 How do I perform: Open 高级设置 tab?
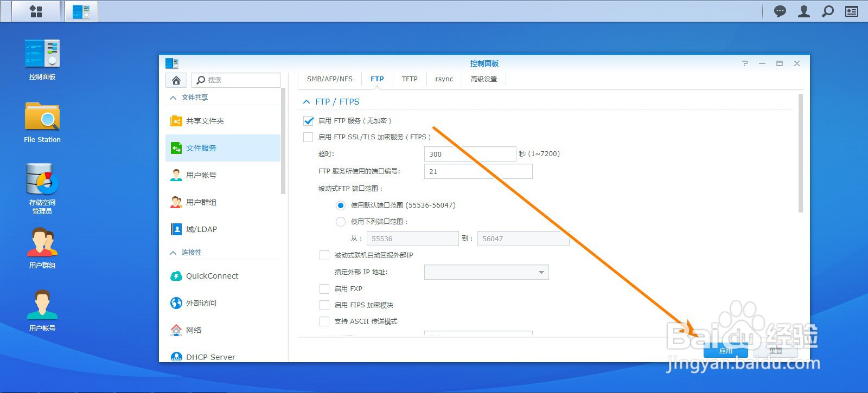(484, 79)
